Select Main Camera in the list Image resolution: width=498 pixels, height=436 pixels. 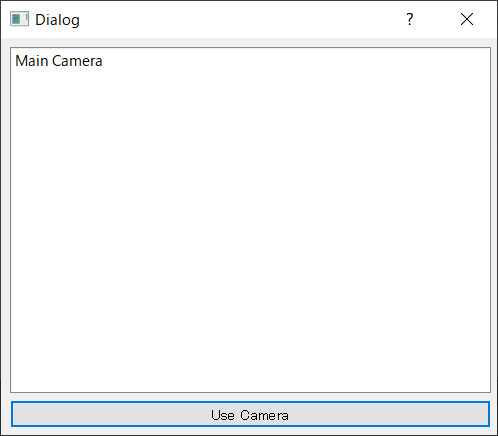pyautogui.click(x=59, y=61)
